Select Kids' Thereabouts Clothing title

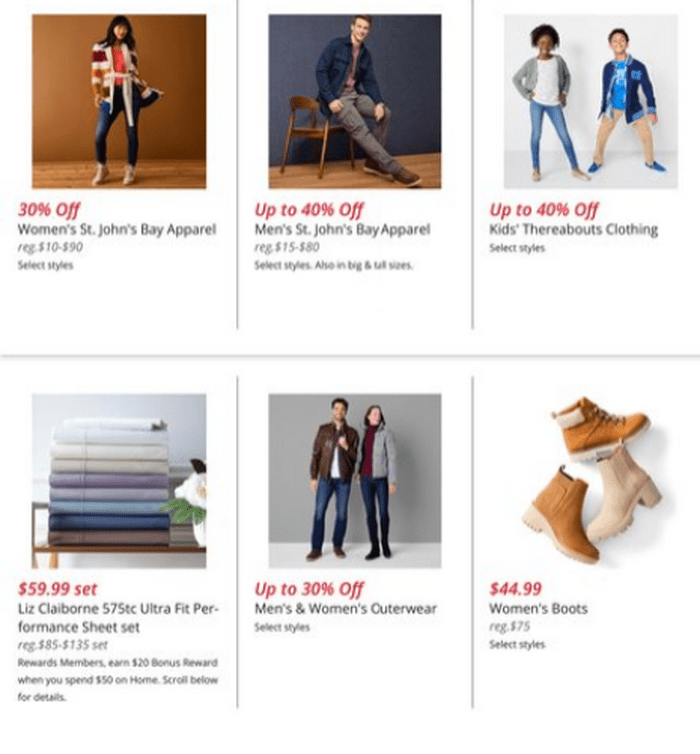[x=574, y=229]
